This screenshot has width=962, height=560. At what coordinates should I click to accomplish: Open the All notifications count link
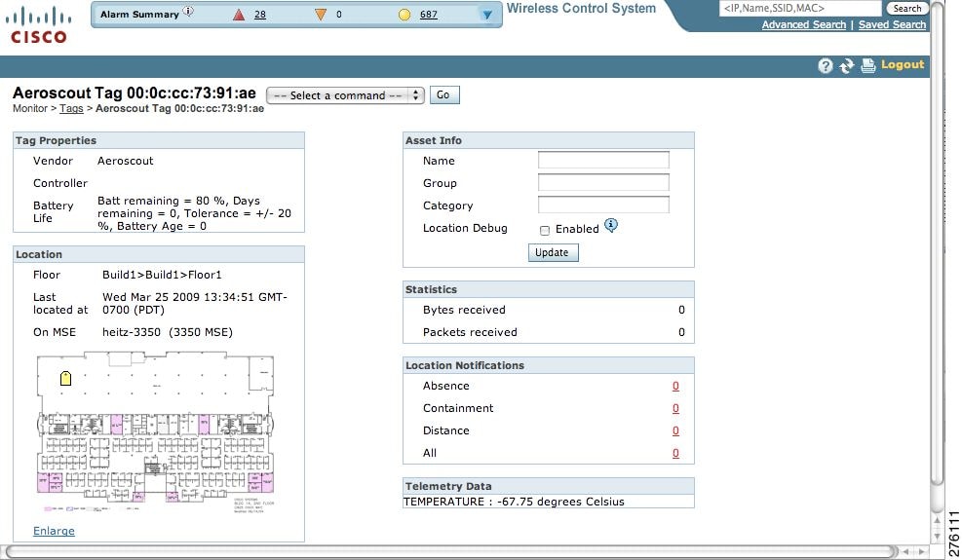click(x=675, y=453)
